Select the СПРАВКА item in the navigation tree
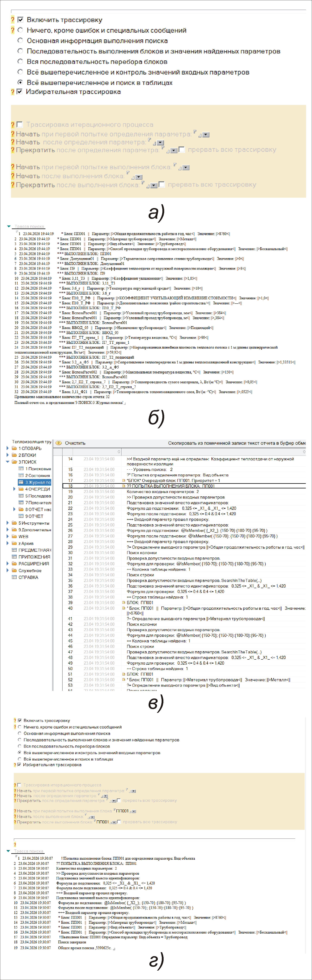Screen dimensions: 312x980 click(29, 577)
